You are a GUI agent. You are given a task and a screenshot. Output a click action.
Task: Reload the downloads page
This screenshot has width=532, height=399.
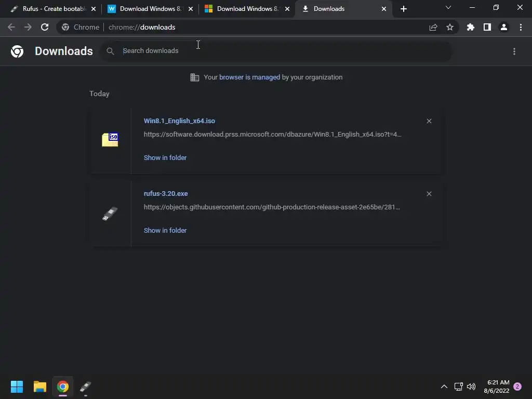pos(45,27)
